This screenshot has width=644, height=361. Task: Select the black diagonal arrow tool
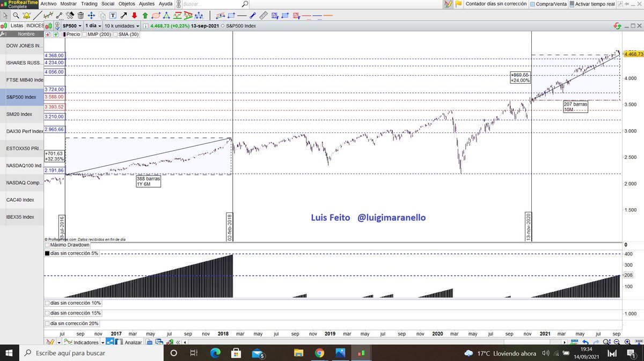tap(123, 15)
